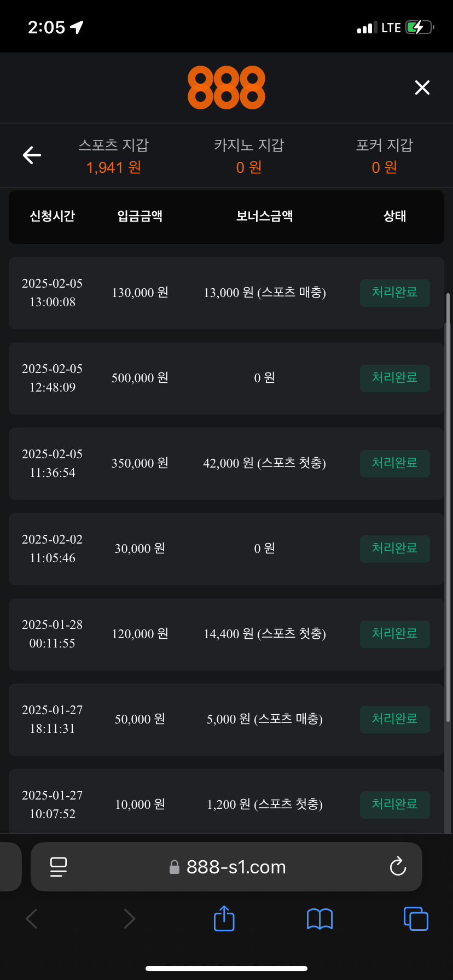Select the 카지노 지갑 wallet tab
The image size is (453, 980).
(x=249, y=156)
